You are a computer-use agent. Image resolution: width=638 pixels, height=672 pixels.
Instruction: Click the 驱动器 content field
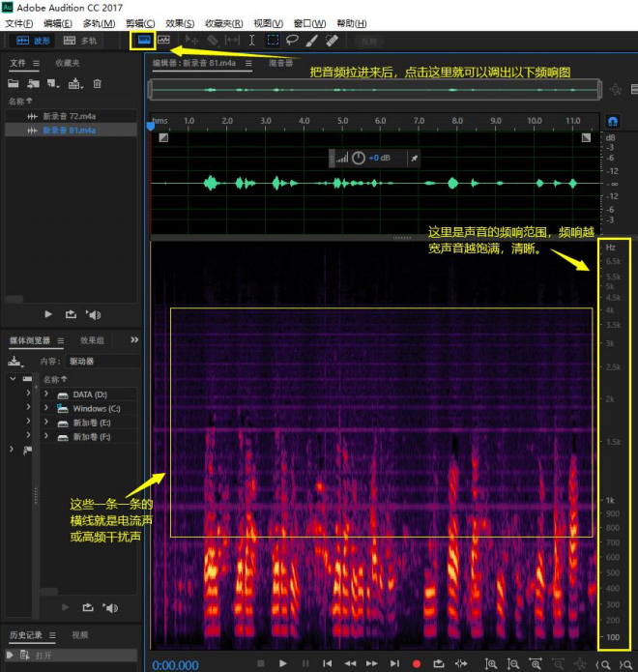click(x=101, y=362)
